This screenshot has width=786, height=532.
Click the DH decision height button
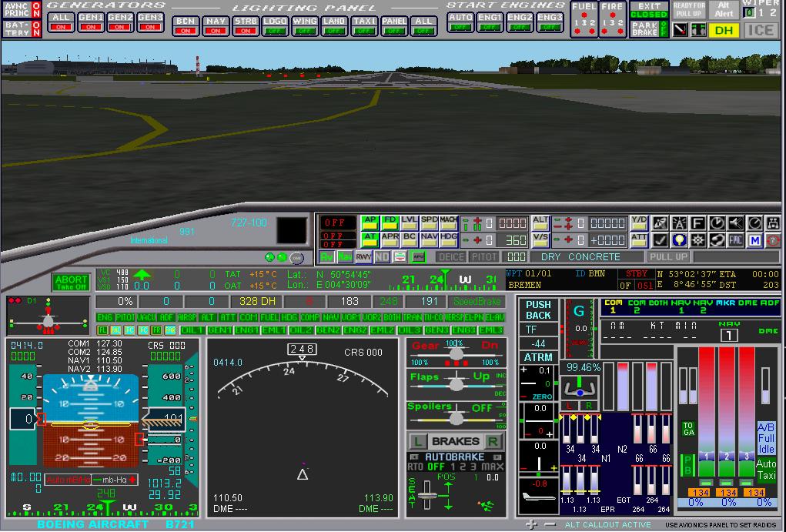coord(724,30)
